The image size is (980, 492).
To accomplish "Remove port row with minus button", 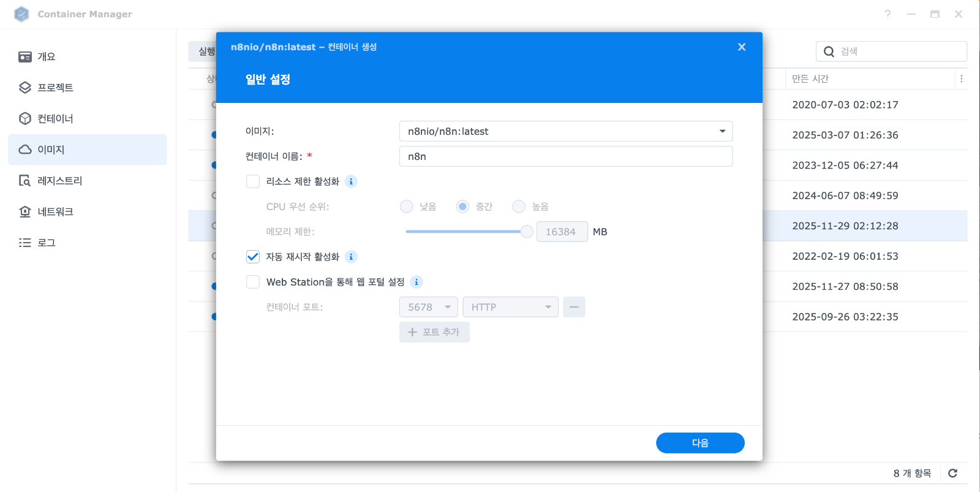I will pyautogui.click(x=574, y=307).
